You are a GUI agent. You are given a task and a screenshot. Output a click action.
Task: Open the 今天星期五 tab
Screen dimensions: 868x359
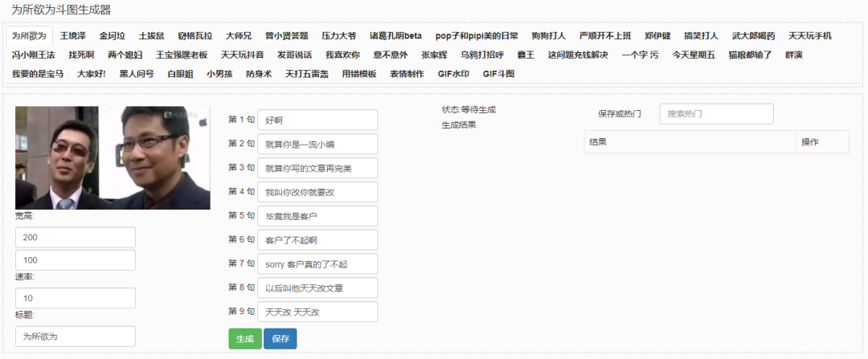point(694,55)
